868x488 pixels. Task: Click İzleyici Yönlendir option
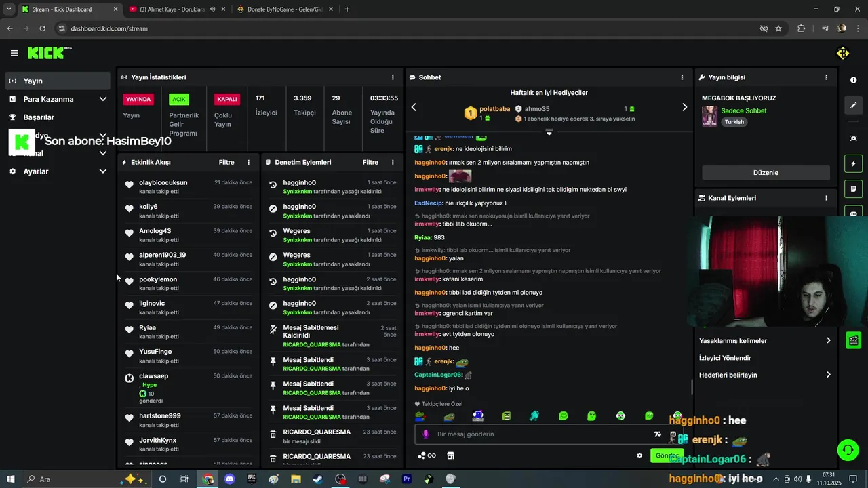point(725,358)
